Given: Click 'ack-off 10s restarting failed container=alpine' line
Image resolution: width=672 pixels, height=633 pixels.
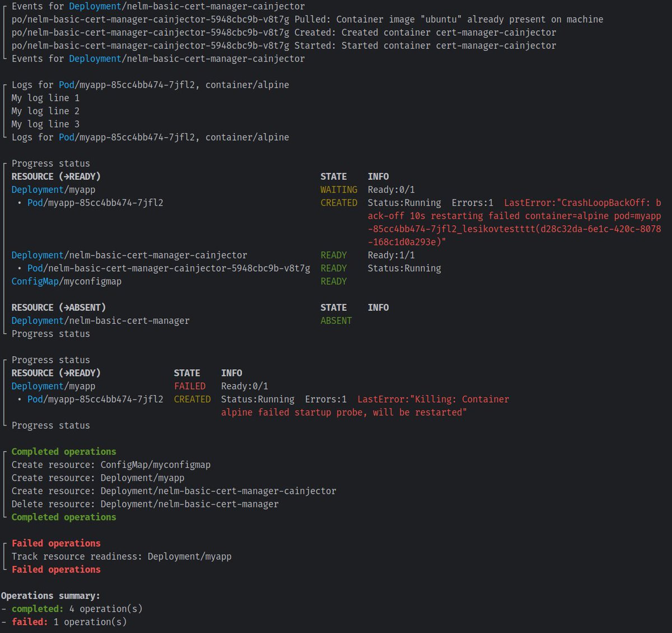Looking at the screenshot, I should pyautogui.click(x=514, y=216).
